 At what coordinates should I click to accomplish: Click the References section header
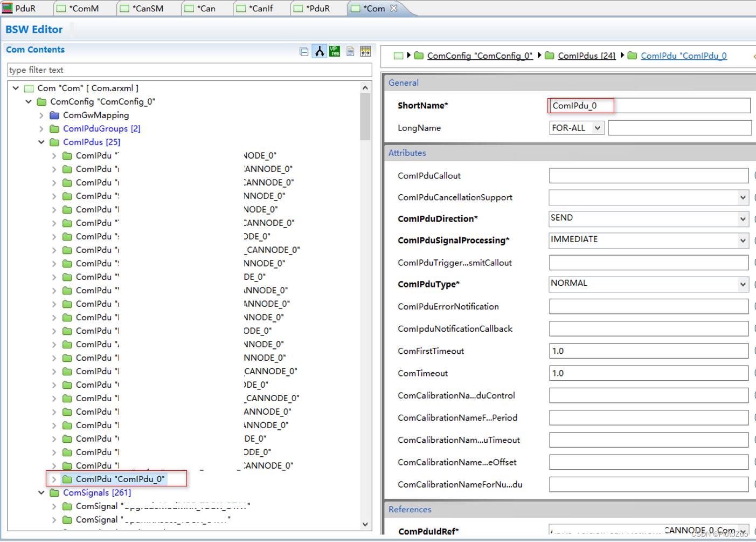[570, 509]
